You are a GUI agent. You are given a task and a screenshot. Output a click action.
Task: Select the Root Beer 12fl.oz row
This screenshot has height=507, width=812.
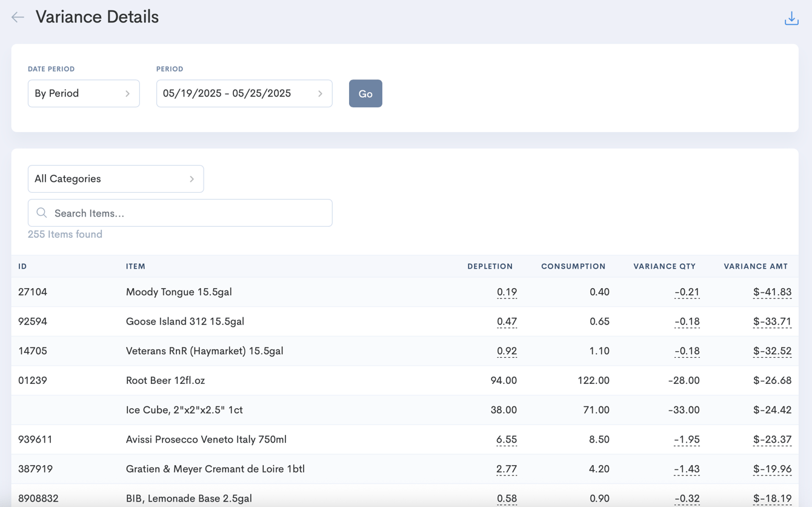[x=405, y=381]
